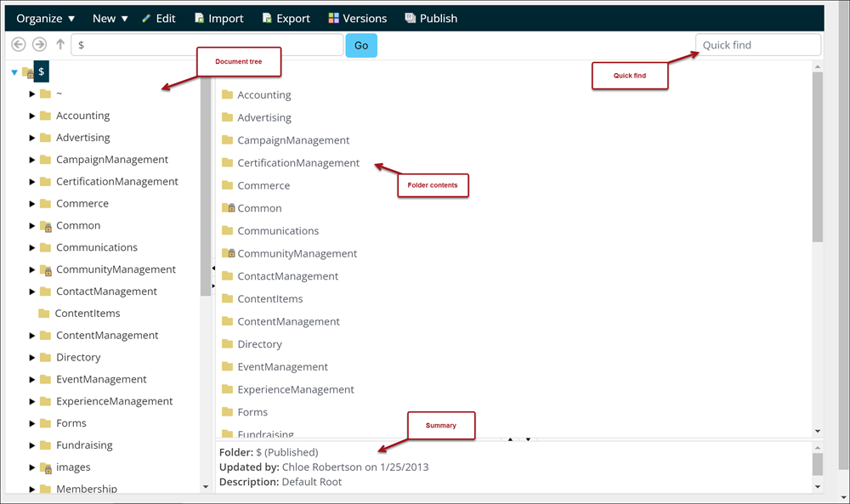Open the Organize dropdown menu
This screenshot has width=850, height=504.
[x=46, y=18]
